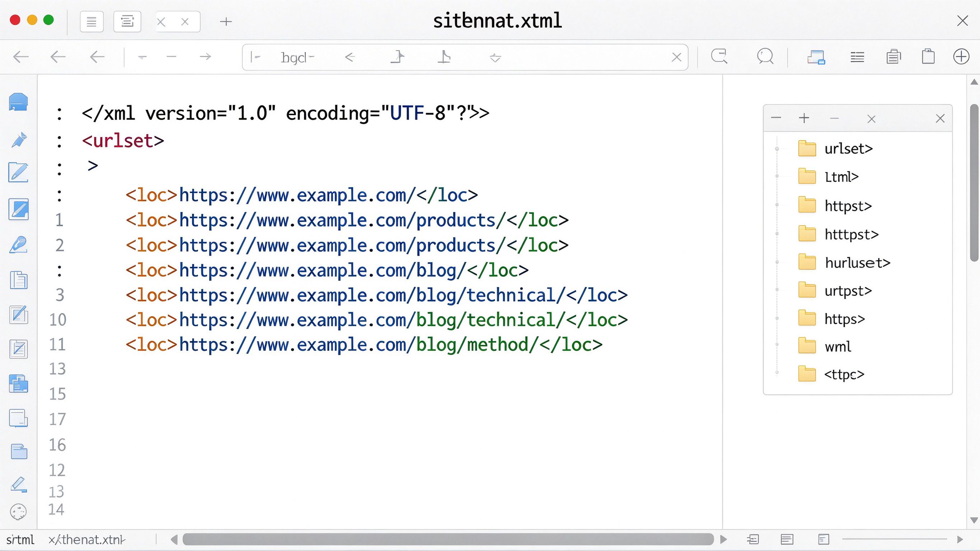Click the third back arrow in toolbar
980x551 pixels.
coord(97,57)
